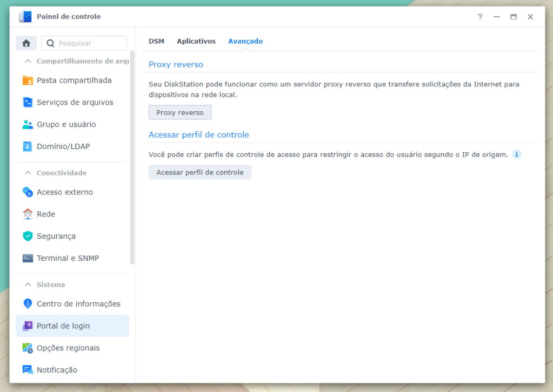Click the Proxy reverso button
Image resolution: width=553 pixels, height=392 pixels.
click(180, 113)
